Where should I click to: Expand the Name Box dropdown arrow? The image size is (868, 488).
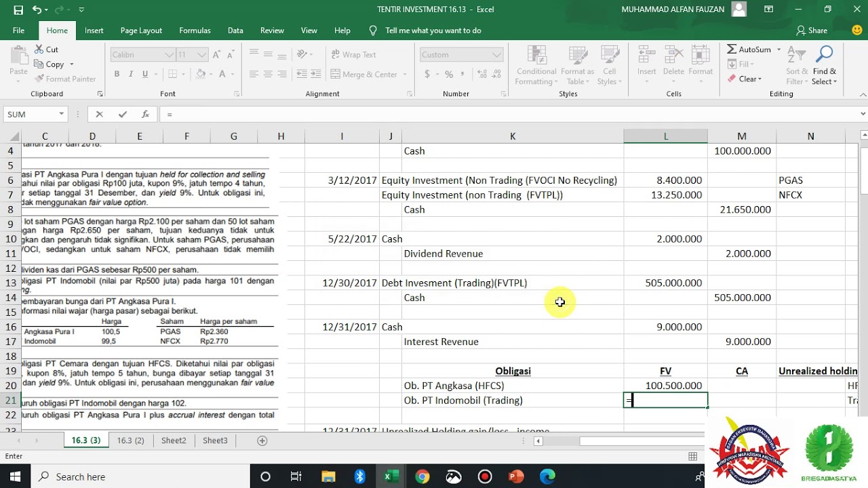(61, 115)
